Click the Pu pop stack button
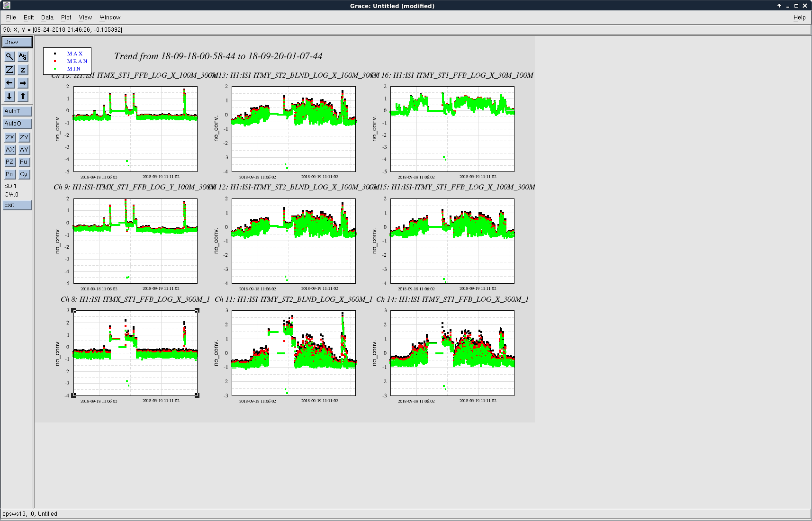 [x=24, y=162]
